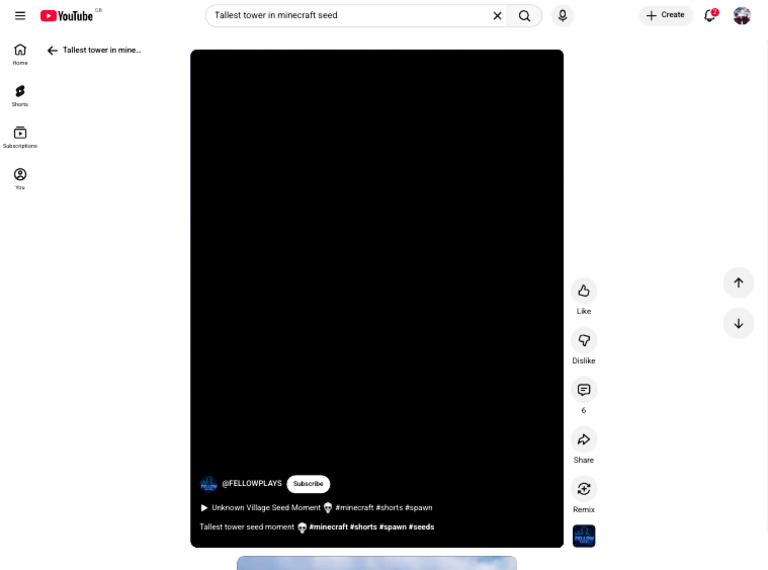
Task: Open the comments panel
Action: click(x=583, y=390)
